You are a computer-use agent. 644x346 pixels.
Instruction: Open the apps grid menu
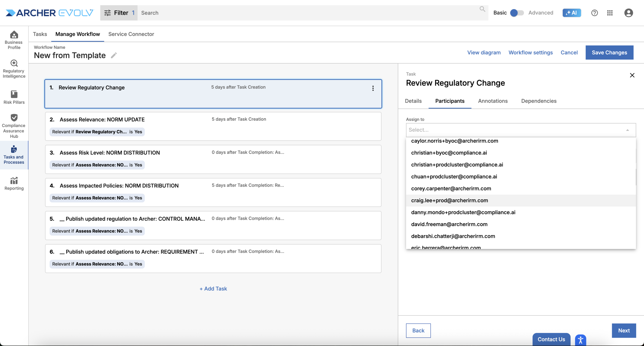[x=610, y=13]
